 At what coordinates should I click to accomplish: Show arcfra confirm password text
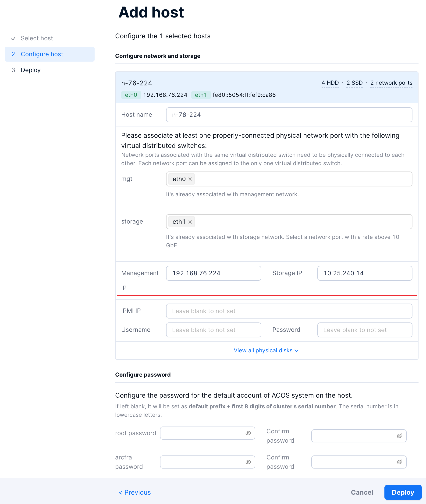[399, 462]
